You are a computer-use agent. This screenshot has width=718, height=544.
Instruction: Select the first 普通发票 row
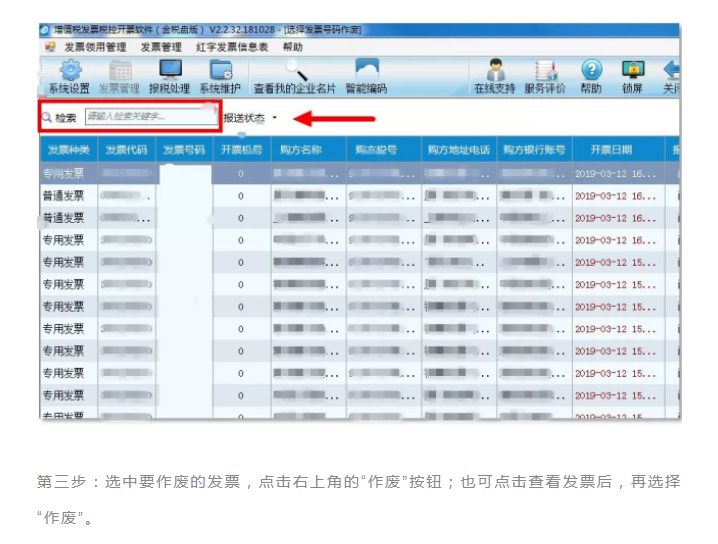tap(360, 196)
